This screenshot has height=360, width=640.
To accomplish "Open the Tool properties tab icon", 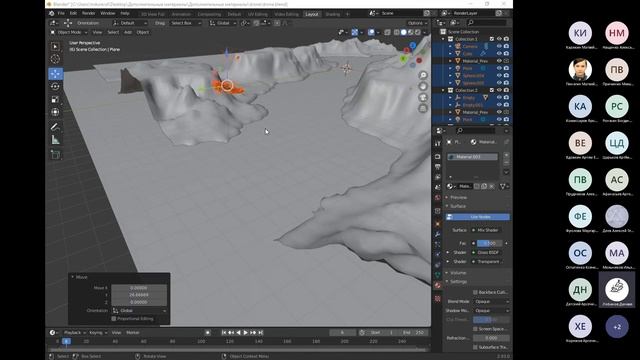I will 438,144.
